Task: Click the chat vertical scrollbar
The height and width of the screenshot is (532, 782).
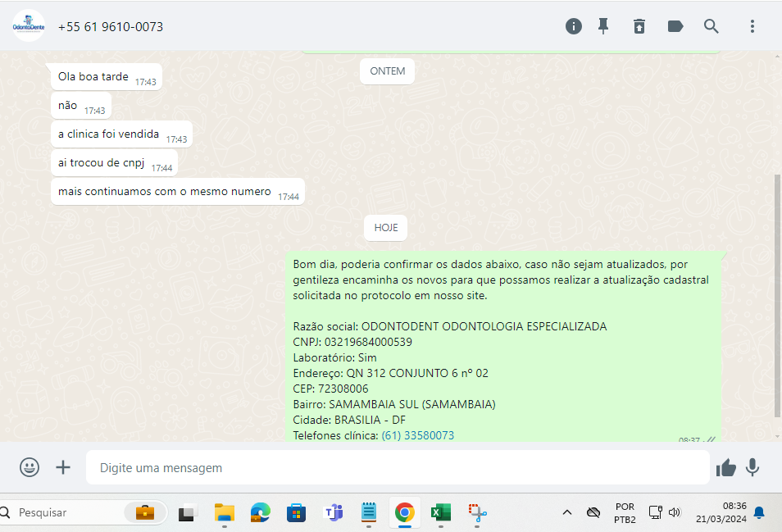Action: pyautogui.click(x=778, y=295)
